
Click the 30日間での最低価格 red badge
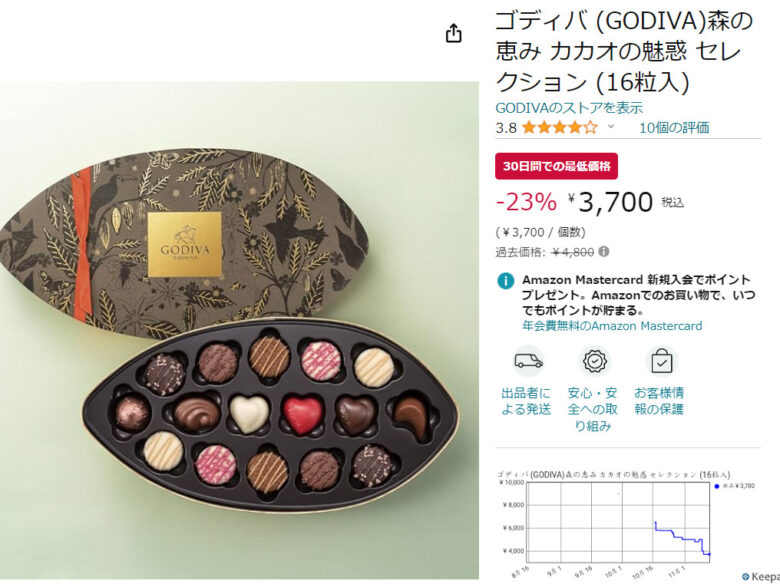point(556,166)
